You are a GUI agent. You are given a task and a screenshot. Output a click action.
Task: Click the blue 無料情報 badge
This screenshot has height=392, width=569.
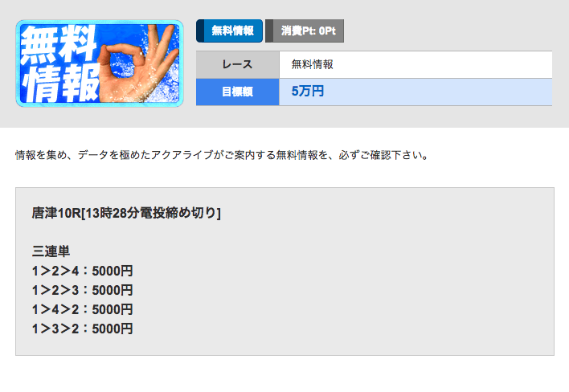229,31
